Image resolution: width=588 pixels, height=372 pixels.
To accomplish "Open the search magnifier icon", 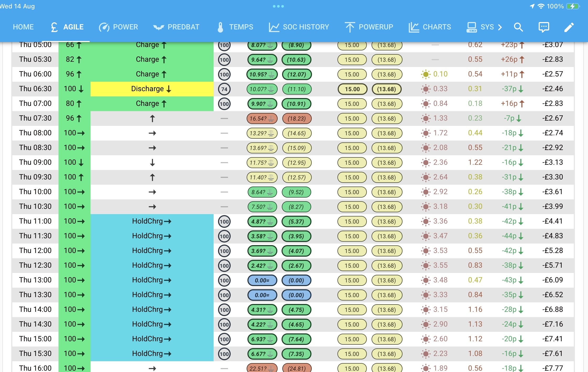I will tap(518, 27).
